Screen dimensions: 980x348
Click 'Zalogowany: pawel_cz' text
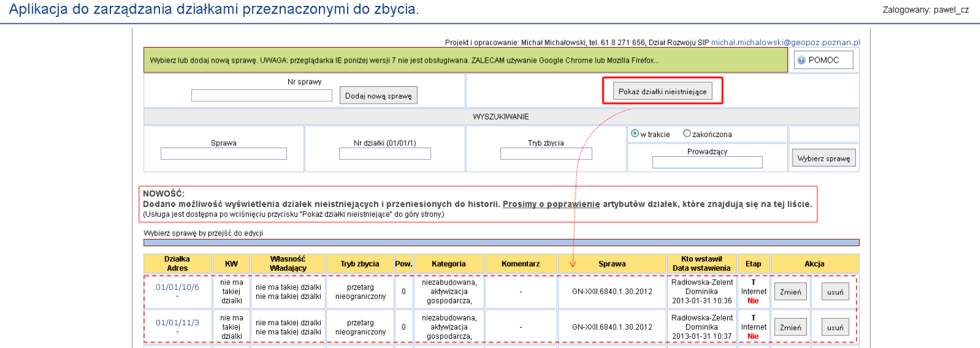click(x=926, y=10)
